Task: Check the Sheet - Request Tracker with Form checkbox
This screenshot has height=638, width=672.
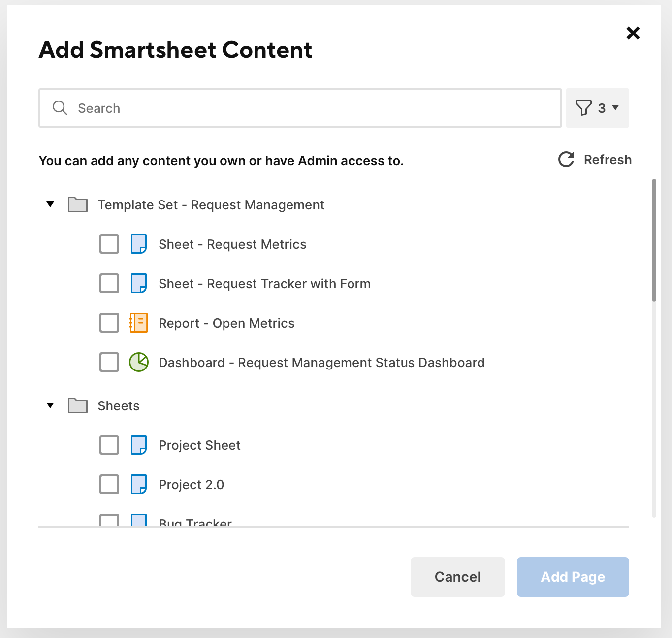Action: pos(109,283)
